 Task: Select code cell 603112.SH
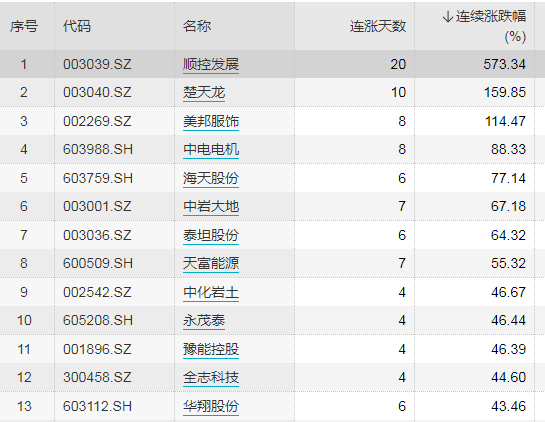(x=98, y=406)
